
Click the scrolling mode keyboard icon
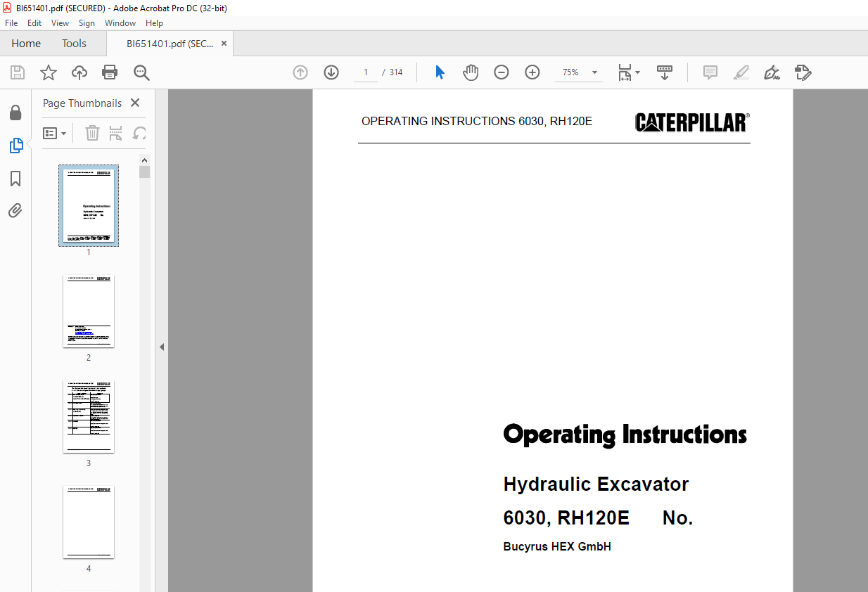(665, 72)
